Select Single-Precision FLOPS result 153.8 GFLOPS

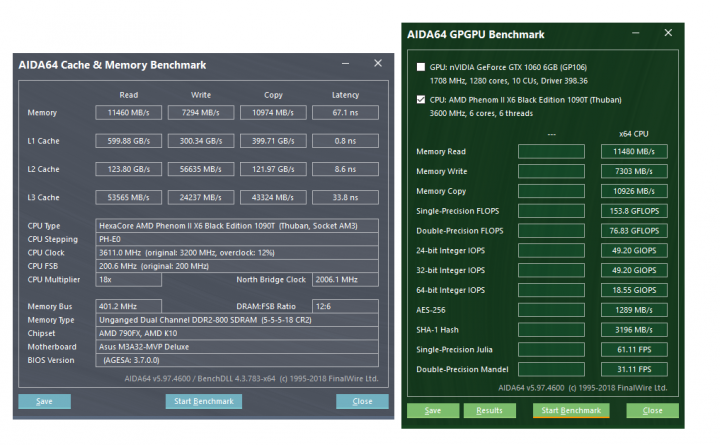click(x=634, y=211)
